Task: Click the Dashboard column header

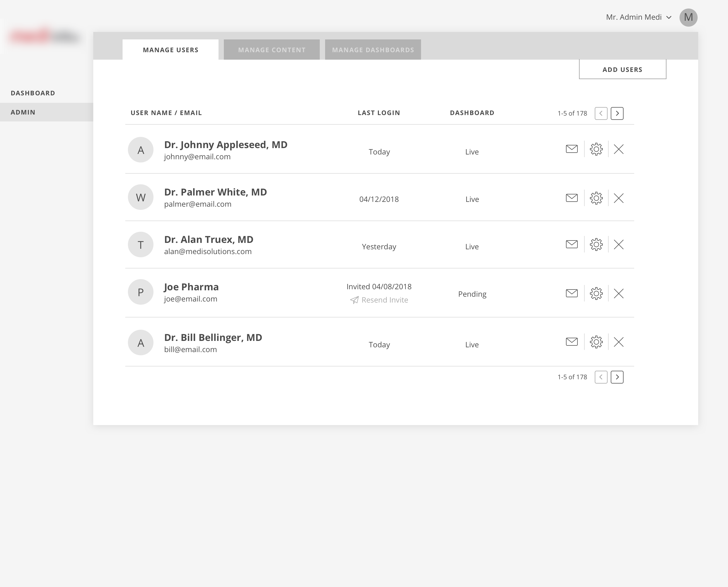Action: click(x=472, y=113)
